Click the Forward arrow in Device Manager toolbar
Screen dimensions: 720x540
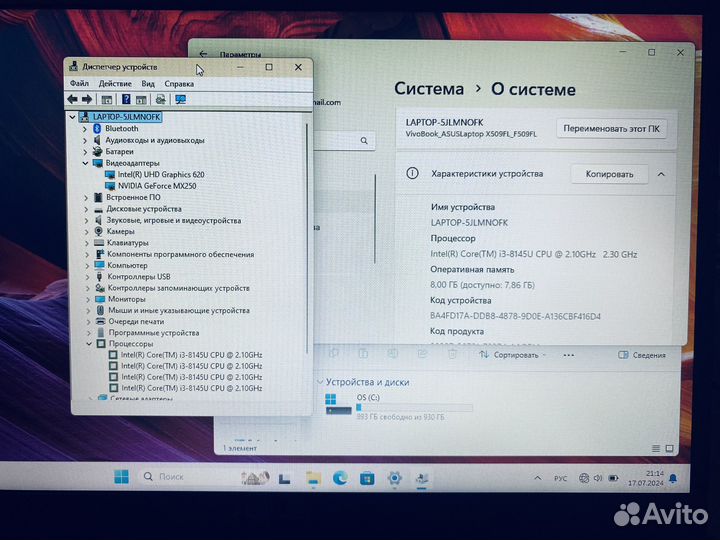pyautogui.click(x=87, y=99)
